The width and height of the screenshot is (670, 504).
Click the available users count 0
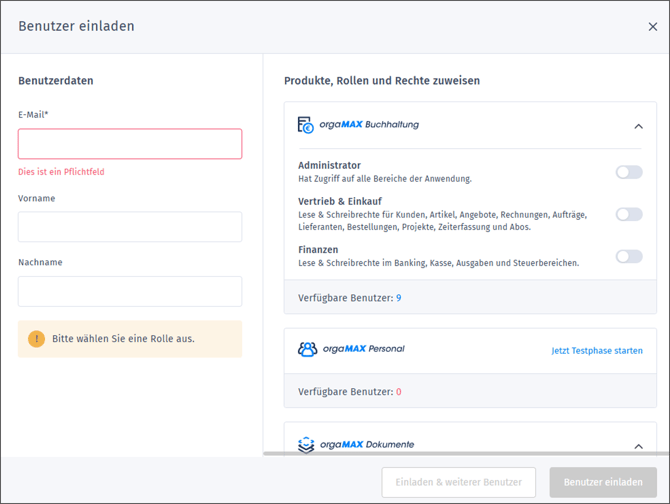(399, 392)
